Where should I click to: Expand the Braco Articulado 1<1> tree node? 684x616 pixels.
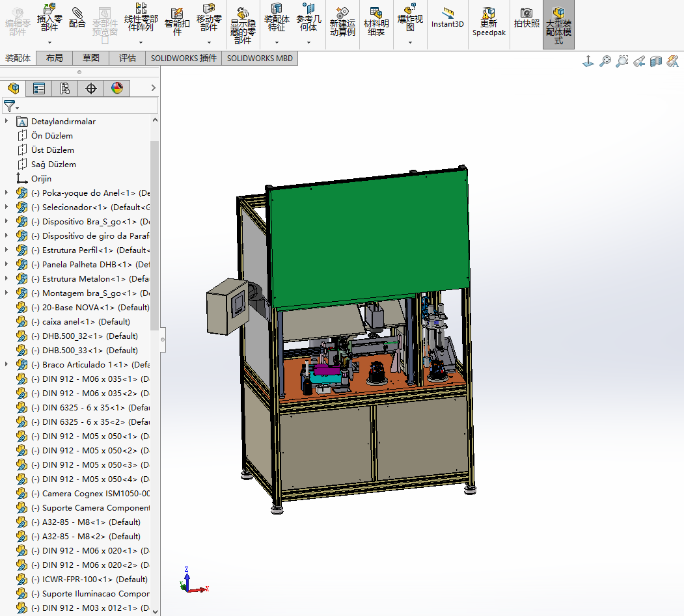(x=7, y=365)
